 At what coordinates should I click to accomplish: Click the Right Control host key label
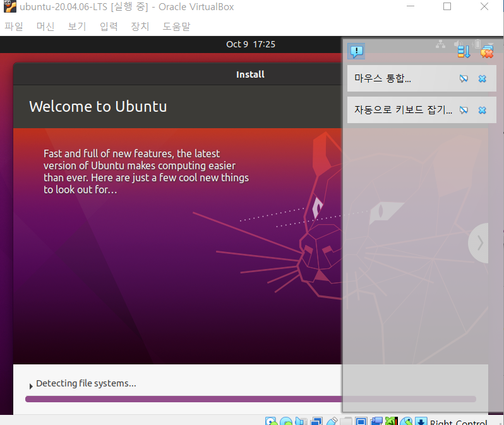(x=459, y=422)
